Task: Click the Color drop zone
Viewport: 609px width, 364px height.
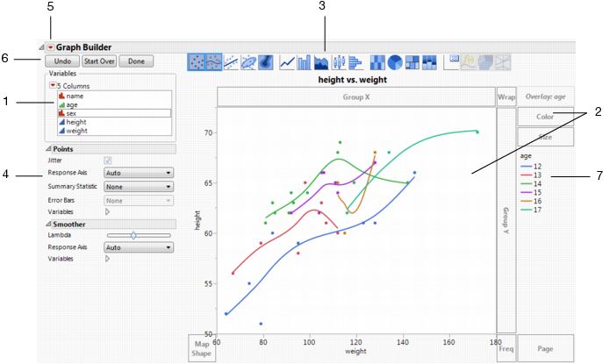Action: (545, 117)
